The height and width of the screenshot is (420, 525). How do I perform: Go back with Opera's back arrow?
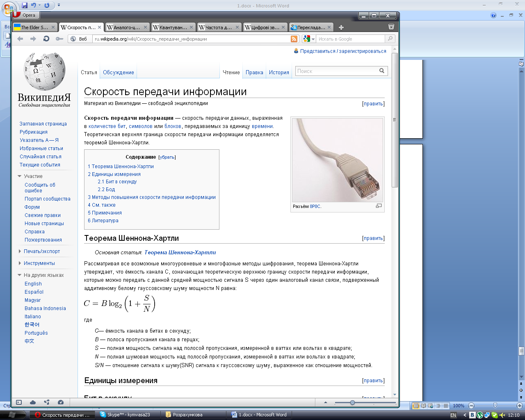coord(20,39)
